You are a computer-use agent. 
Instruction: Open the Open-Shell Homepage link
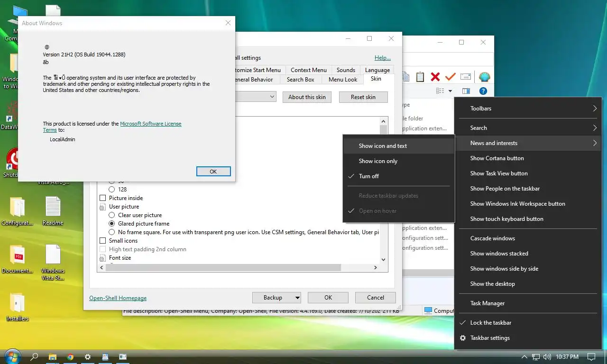point(118,298)
